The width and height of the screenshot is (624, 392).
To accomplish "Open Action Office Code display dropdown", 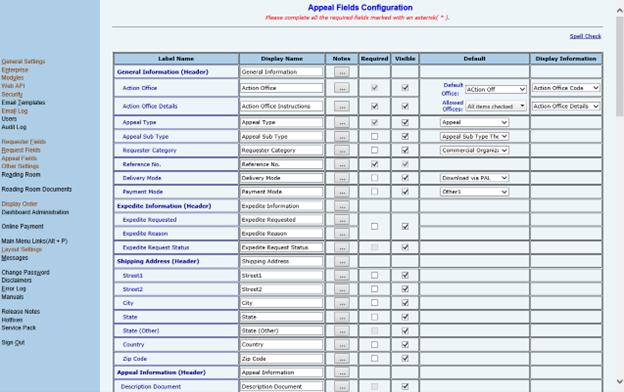I will click(x=566, y=88).
